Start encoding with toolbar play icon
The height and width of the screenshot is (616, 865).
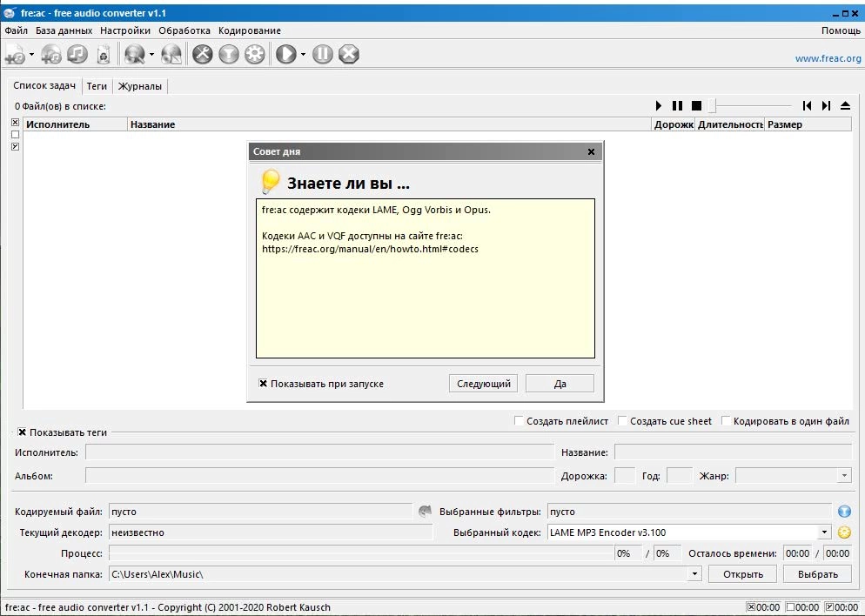[x=285, y=54]
